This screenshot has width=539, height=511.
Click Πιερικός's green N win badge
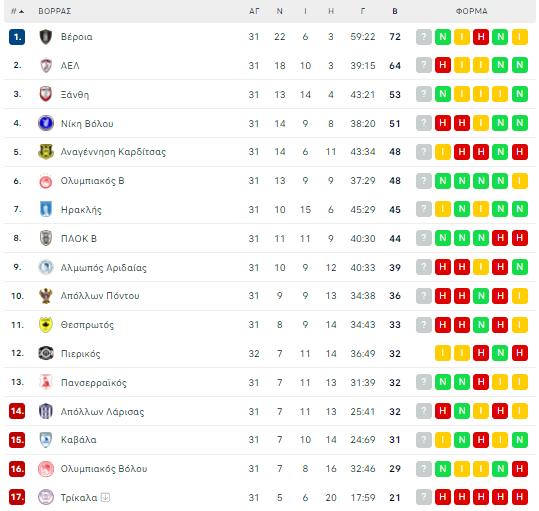500,353
